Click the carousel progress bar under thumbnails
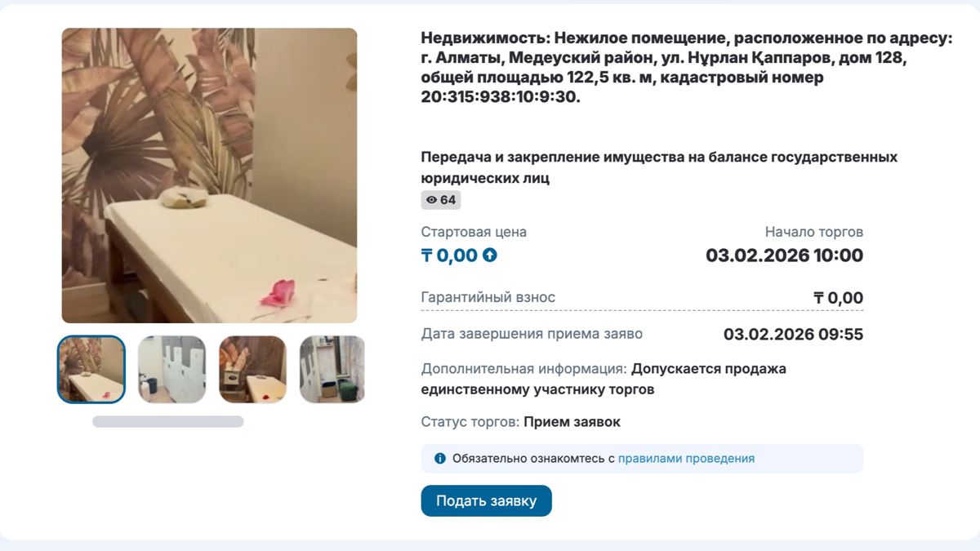Image resolution: width=980 pixels, height=551 pixels. click(170, 421)
